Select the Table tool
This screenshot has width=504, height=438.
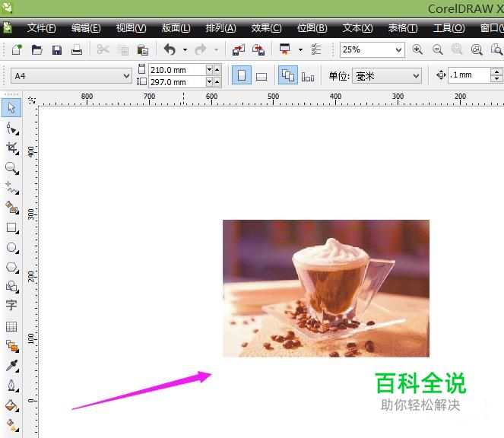[11, 327]
